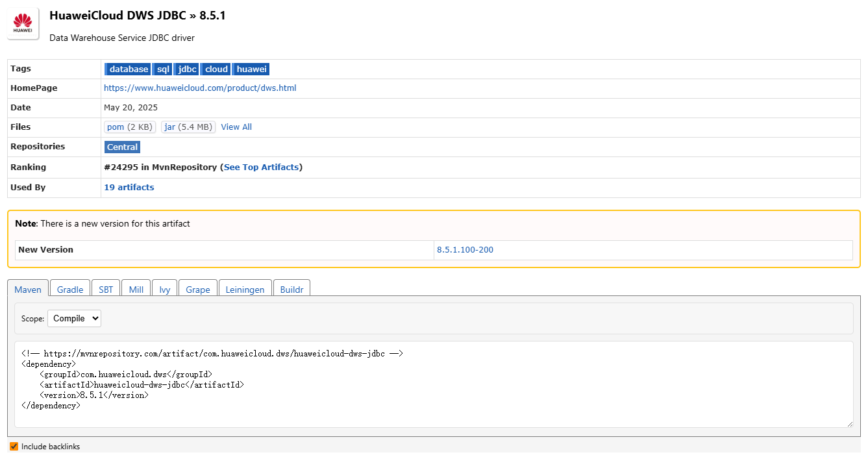868x459 pixels.
Task: Open the Central repository badge
Action: pos(123,147)
